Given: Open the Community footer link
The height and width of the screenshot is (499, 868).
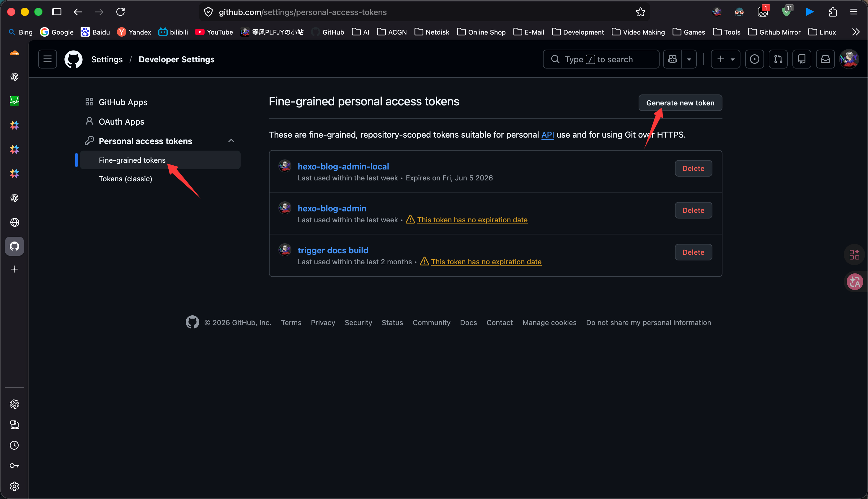Looking at the screenshot, I should 431,322.
